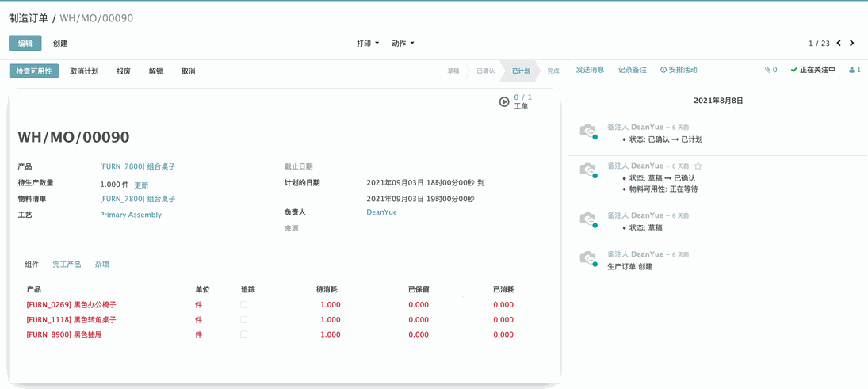Open bill of materials [FURN_7800] link
868x389 pixels.
(x=138, y=199)
